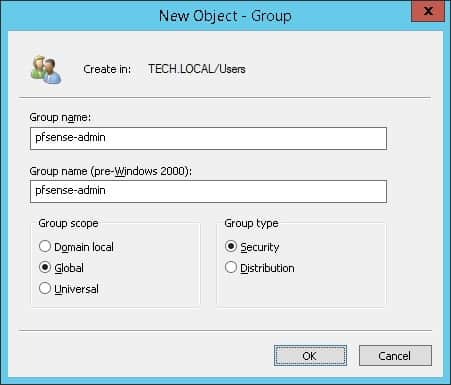Click the Security label text
The width and height of the screenshot is (451, 385).
click(260, 247)
